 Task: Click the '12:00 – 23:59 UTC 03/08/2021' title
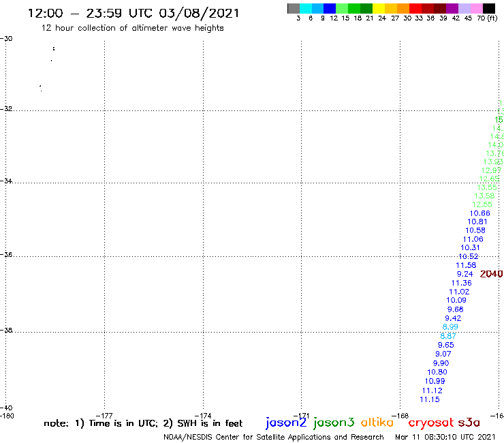[133, 14]
